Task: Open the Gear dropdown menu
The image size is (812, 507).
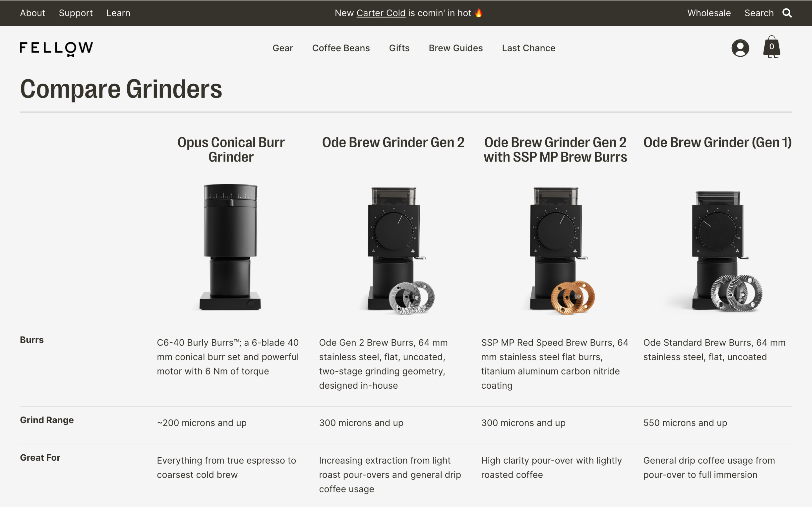Action: (283, 48)
